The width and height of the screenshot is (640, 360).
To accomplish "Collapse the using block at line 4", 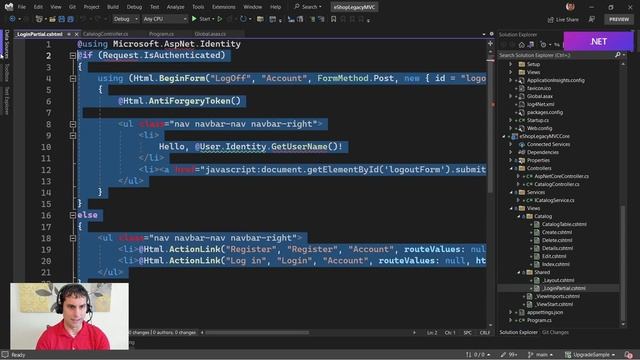I will pyautogui.click(x=73, y=78).
